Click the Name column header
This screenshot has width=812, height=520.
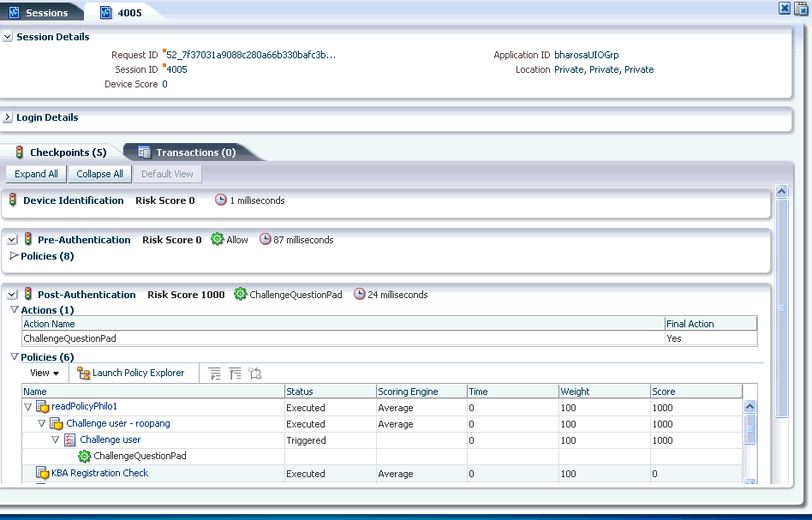[x=153, y=391]
